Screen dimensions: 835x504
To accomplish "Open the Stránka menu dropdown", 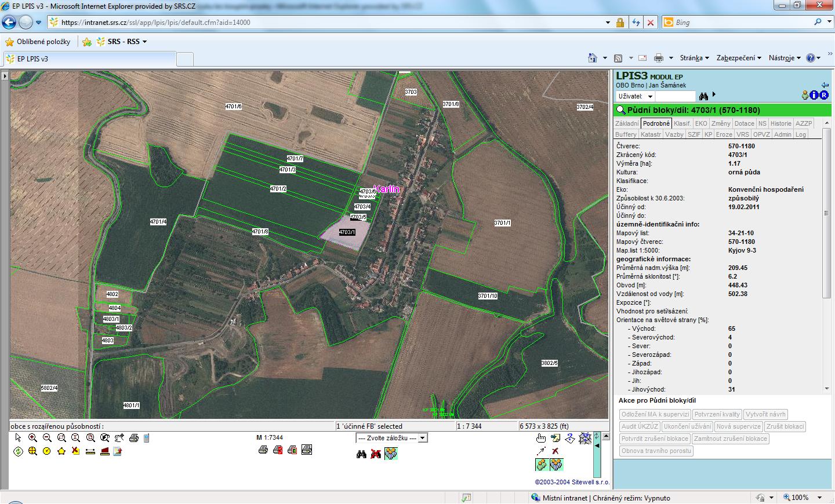I will coord(695,58).
